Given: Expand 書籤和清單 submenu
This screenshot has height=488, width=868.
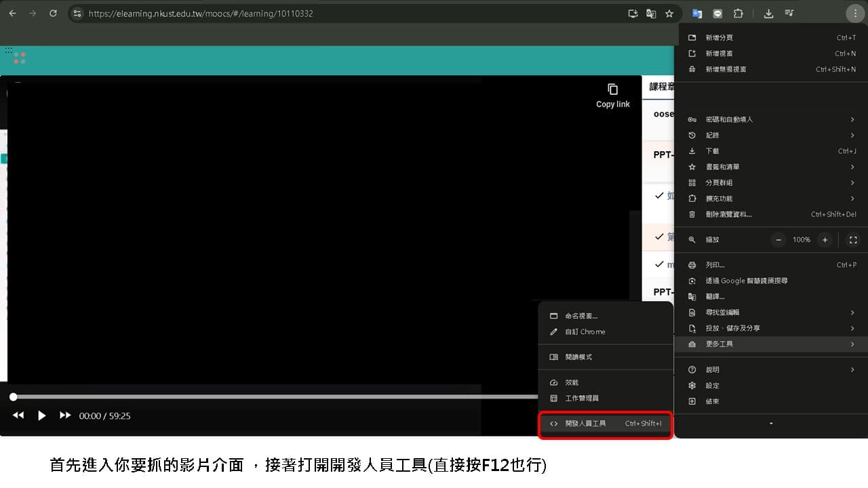Looking at the screenshot, I should 772,167.
